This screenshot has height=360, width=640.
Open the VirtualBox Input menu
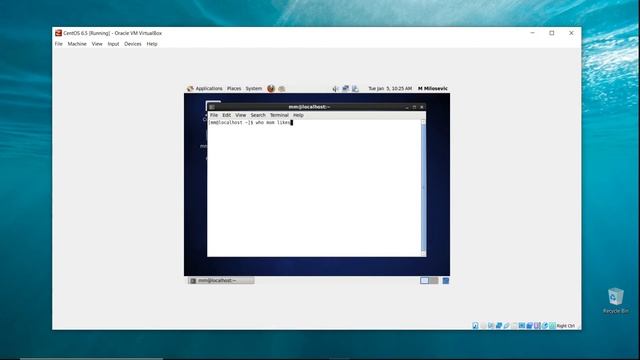pos(113,44)
